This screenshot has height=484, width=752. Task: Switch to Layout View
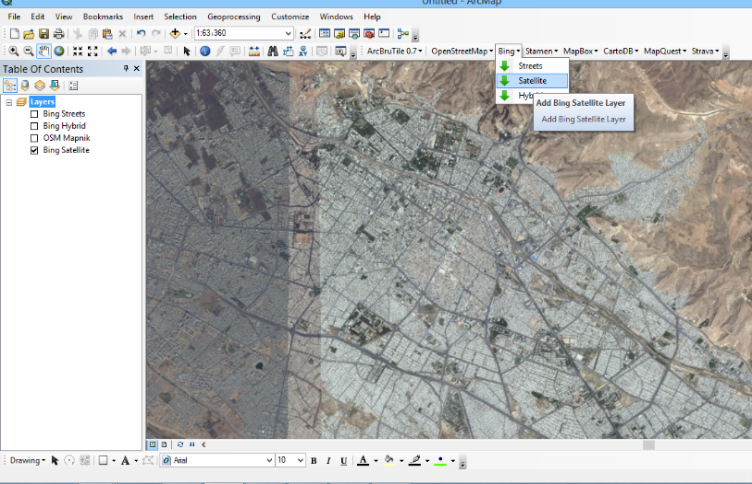click(x=164, y=445)
